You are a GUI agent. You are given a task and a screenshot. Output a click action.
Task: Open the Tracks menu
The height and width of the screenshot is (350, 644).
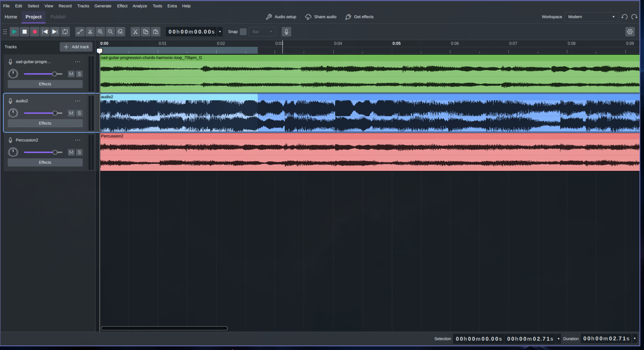[83, 6]
